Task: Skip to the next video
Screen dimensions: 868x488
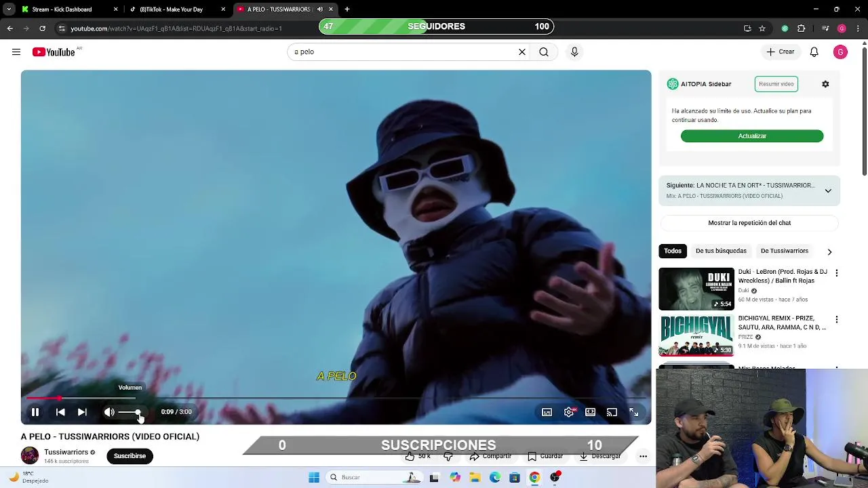Action: [x=82, y=412]
